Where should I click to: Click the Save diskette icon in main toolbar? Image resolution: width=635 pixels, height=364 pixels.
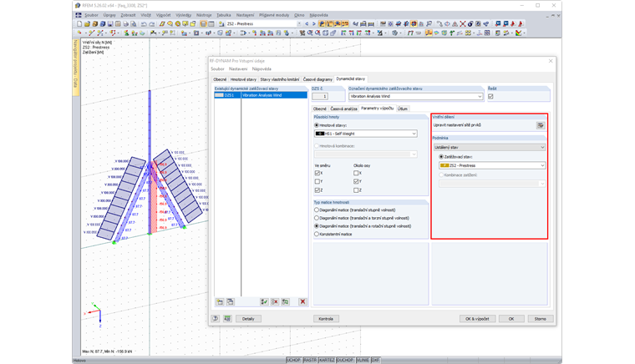pyautogui.click(x=110, y=24)
